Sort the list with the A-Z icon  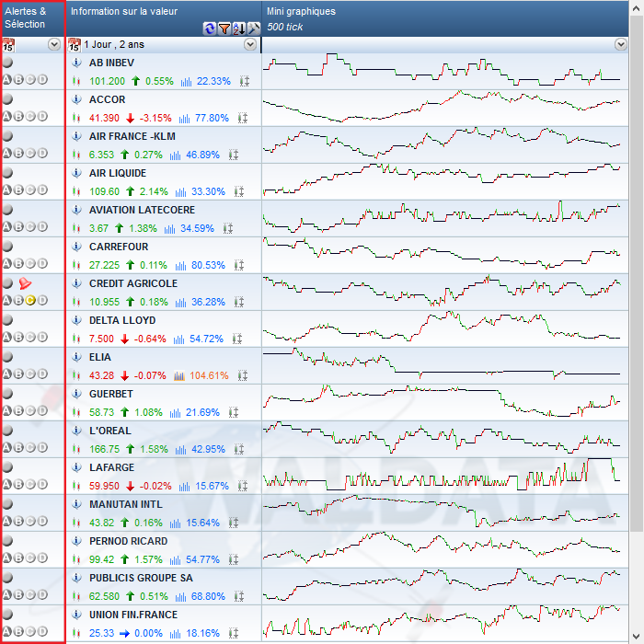[239, 29]
